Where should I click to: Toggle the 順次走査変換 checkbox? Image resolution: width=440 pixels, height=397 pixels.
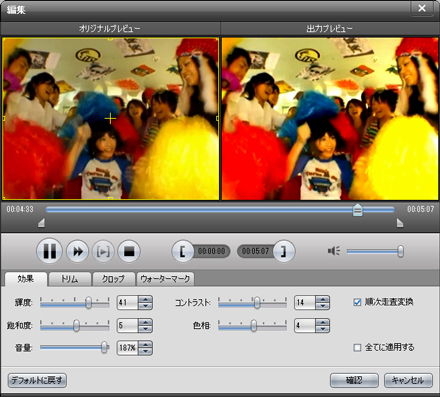[x=357, y=302]
